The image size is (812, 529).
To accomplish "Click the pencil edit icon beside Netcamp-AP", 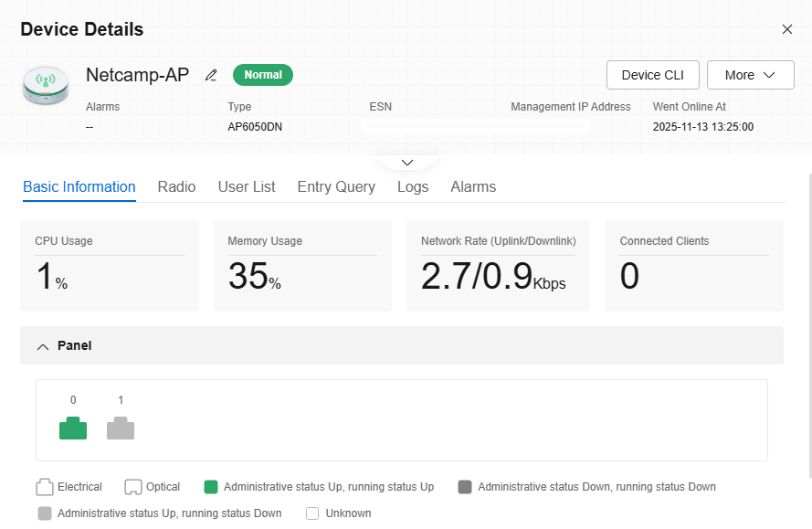I will point(211,75).
